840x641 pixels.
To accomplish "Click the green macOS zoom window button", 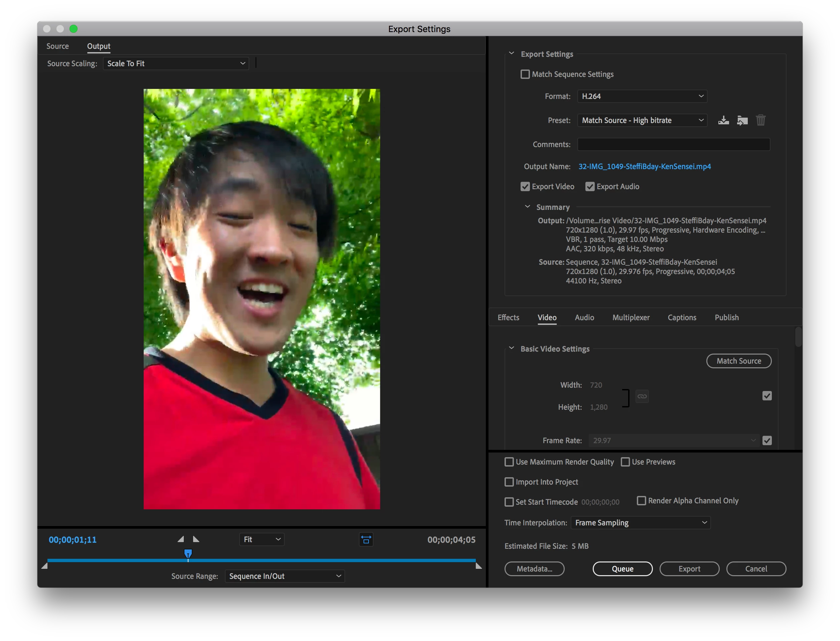I will (74, 29).
